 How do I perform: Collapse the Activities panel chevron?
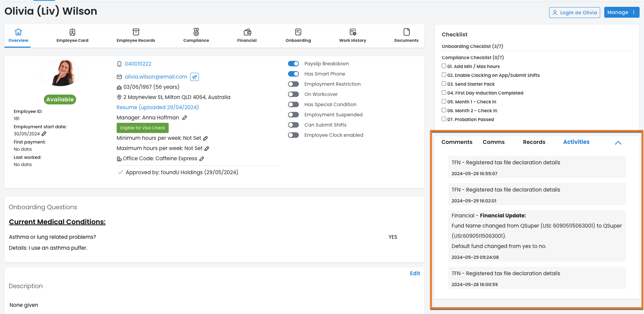[618, 143]
